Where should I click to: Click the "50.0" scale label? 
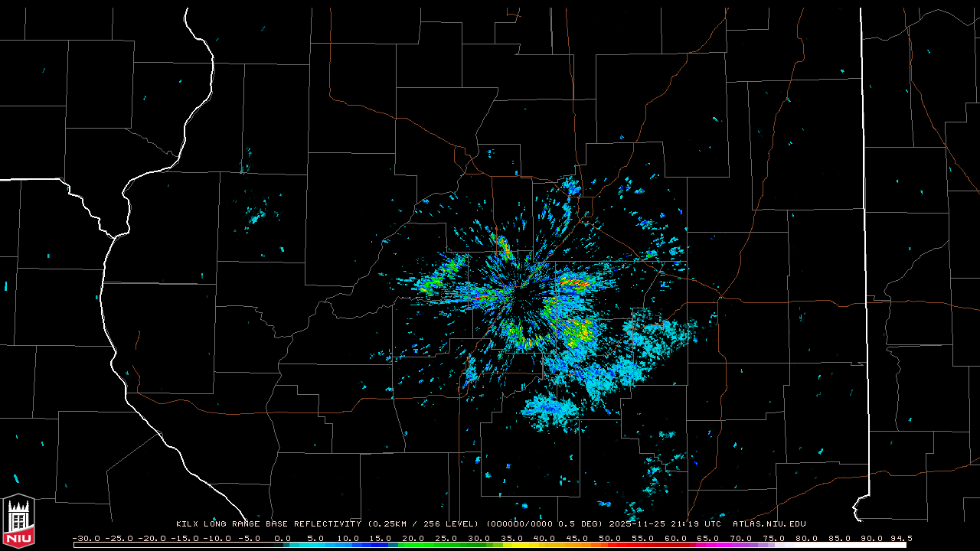(610, 538)
